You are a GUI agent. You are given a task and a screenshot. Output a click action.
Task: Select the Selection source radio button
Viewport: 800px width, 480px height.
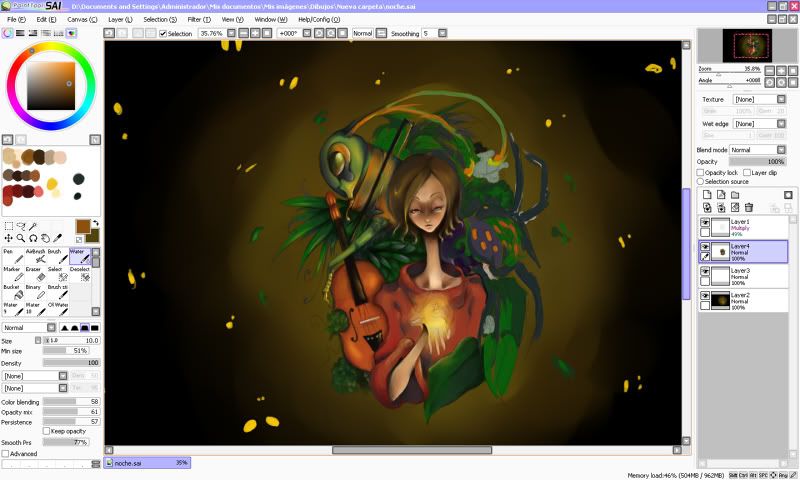(701, 182)
